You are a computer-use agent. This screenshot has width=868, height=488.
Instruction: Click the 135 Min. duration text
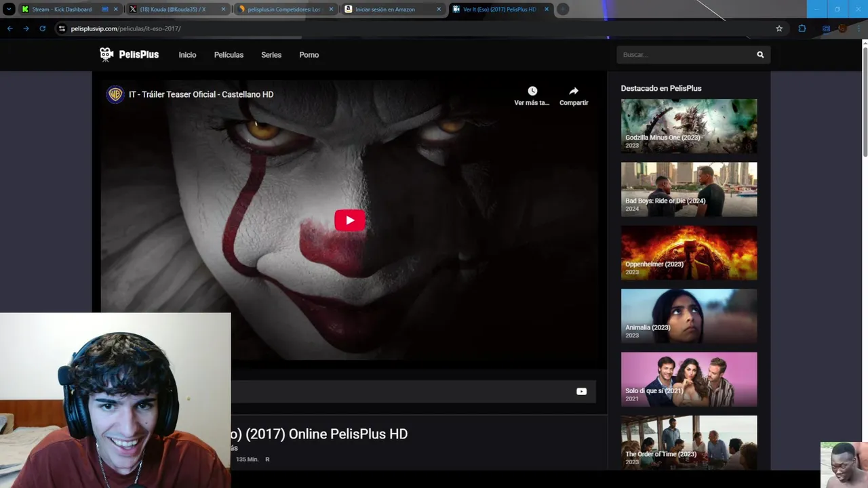coord(247,460)
